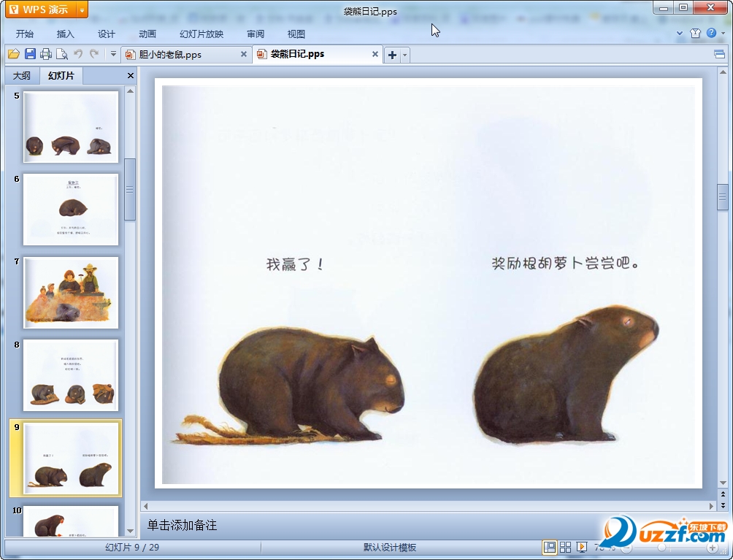This screenshot has width=733, height=560.
Task: Click main editor scroll down arrow
Action: pyautogui.click(x=723, y=483)
